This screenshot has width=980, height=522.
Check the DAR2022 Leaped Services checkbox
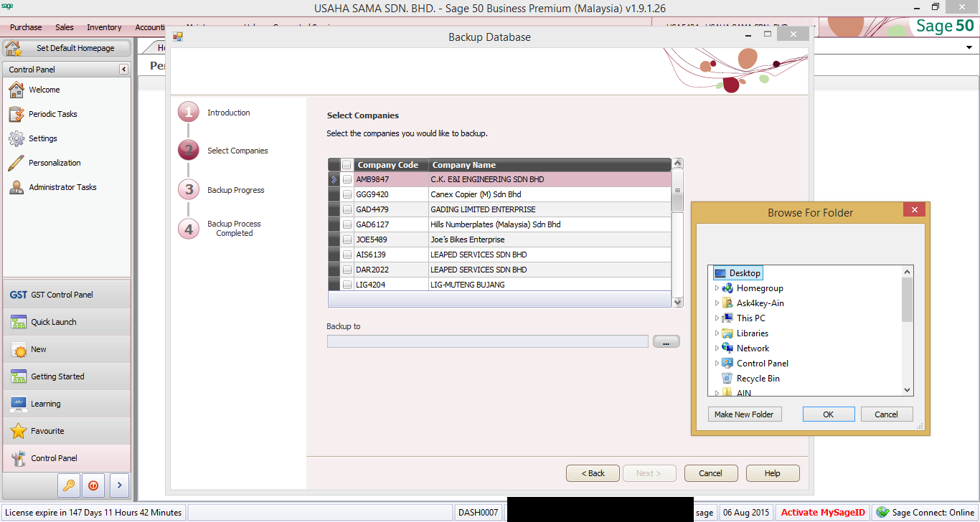[347, 270]
